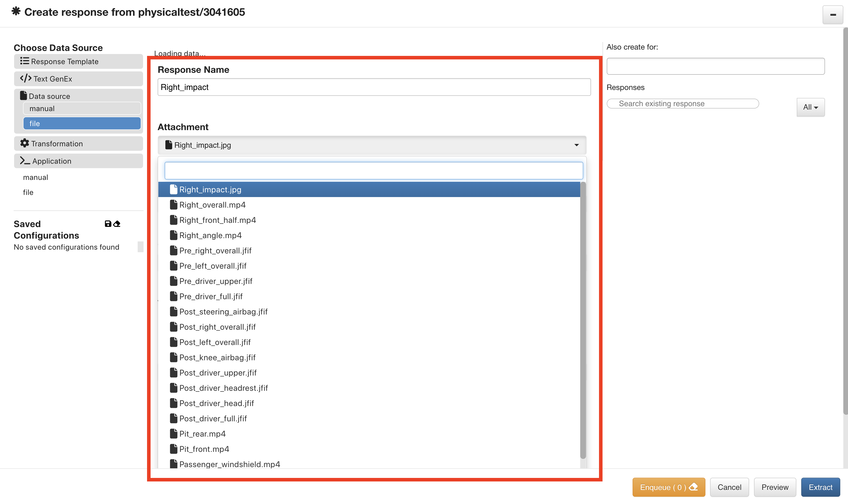Click the Search existing response field
This screenshot has width=848, height=504.
click(x=683, y=104)
